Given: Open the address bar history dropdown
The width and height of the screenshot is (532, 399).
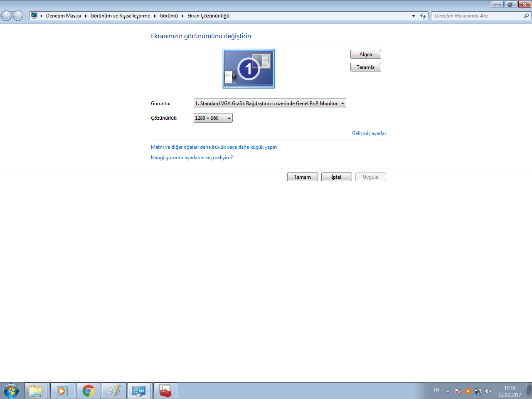Looking at the screenshot, I should (x=414, y=16).
